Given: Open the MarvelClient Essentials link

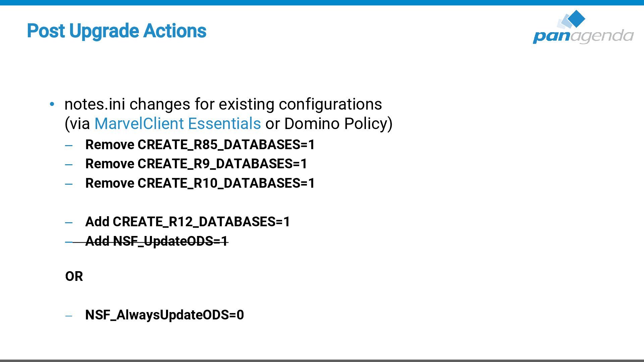Looking at the screenshot, I should click(177, 123).
